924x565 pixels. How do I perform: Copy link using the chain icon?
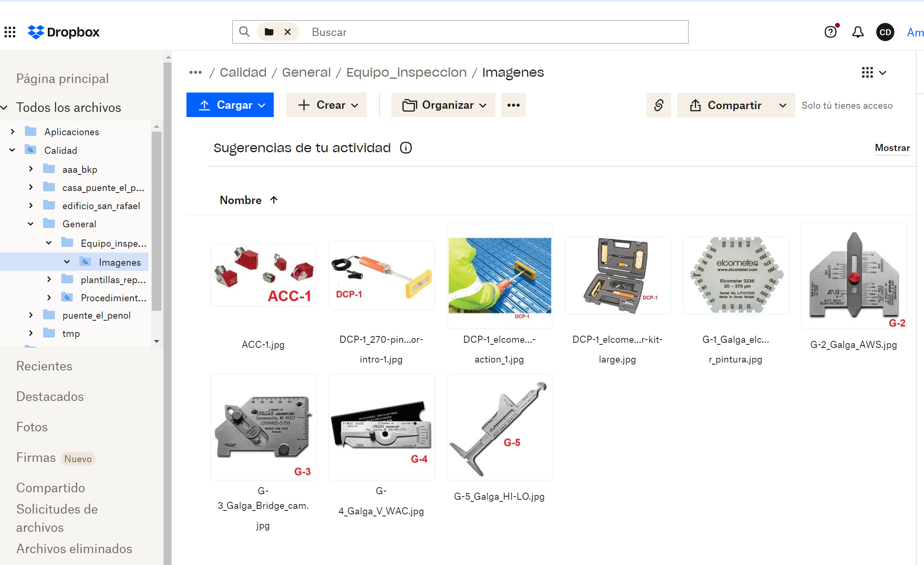(659, 105)
